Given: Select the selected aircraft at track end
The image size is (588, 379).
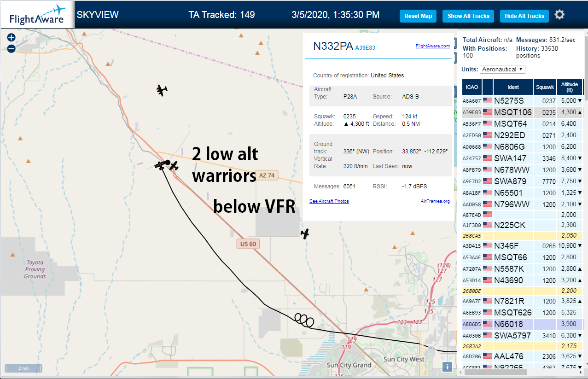Looking at the screenshot, I should point(160,165).
